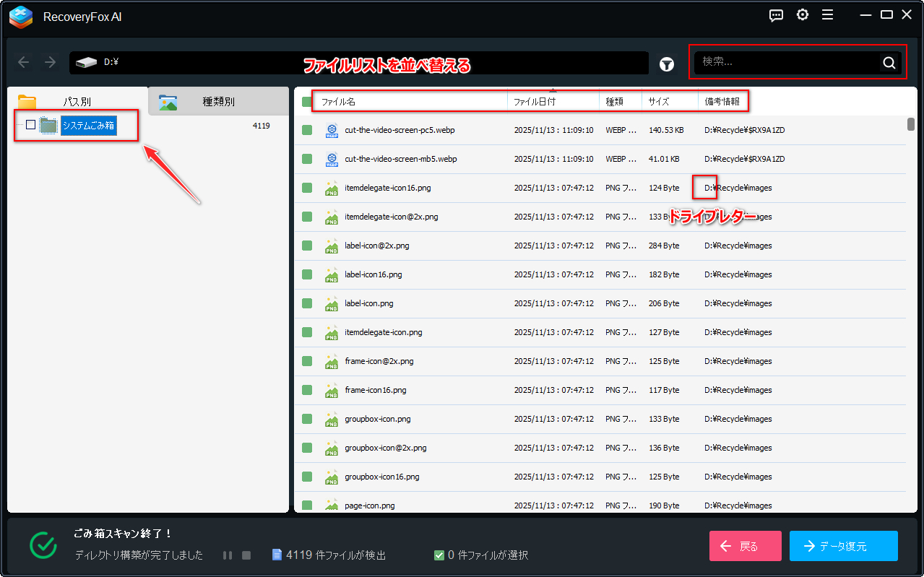The height and width of the screenshot is (577, 924).
Task: Click the search magnifier icon
Action: pyautogui.click(x=889, y=62)
